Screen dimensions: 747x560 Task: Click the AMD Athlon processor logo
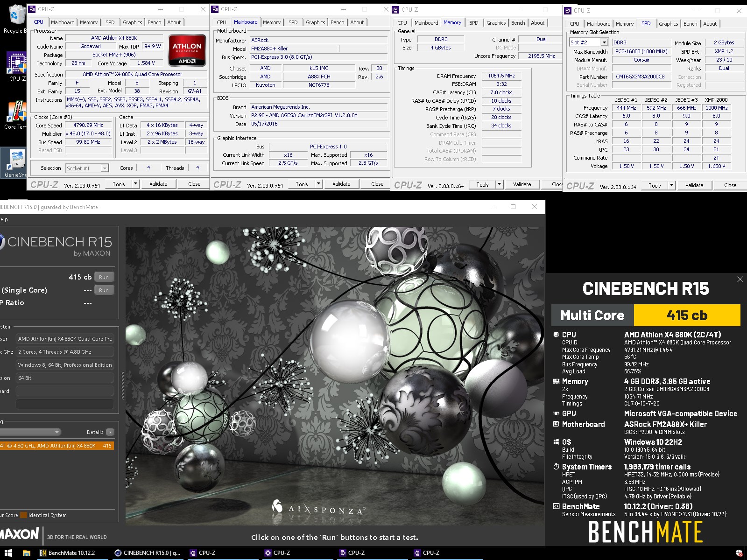187,50
